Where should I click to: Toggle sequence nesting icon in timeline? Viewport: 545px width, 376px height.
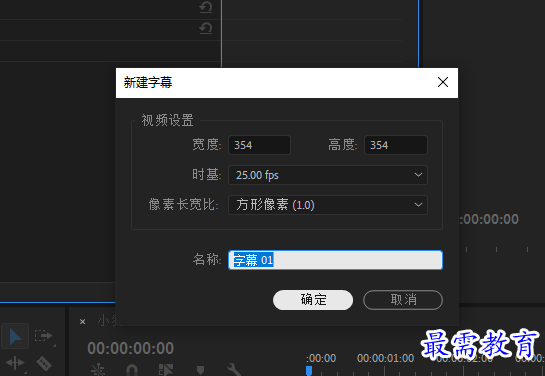coord(98,370)
